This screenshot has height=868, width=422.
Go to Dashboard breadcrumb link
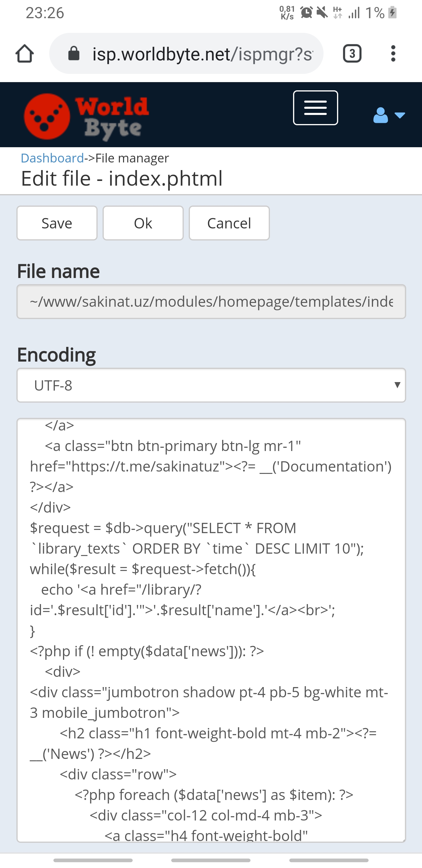pyautogui.click(x=52, y=158)
